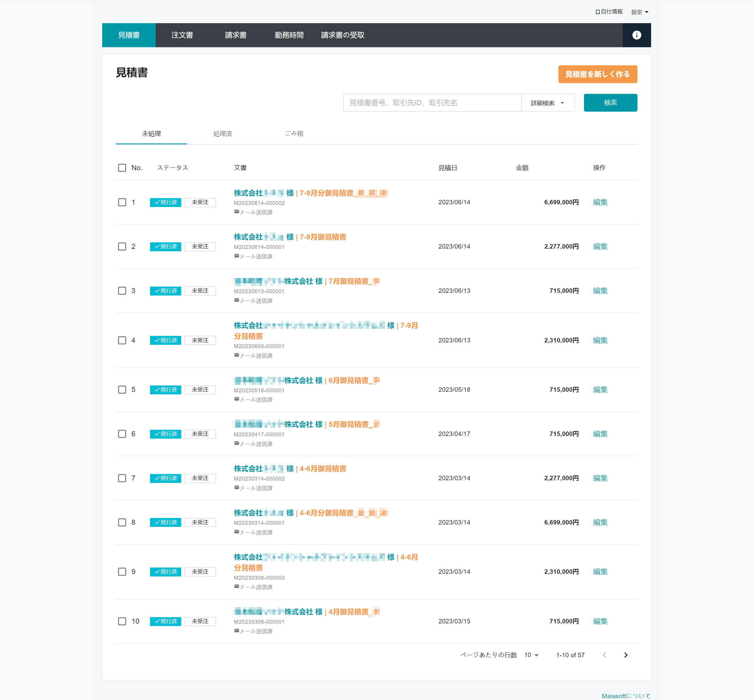Check the row 8 checkbox
The image size is (753, 700).
(122, 523)
